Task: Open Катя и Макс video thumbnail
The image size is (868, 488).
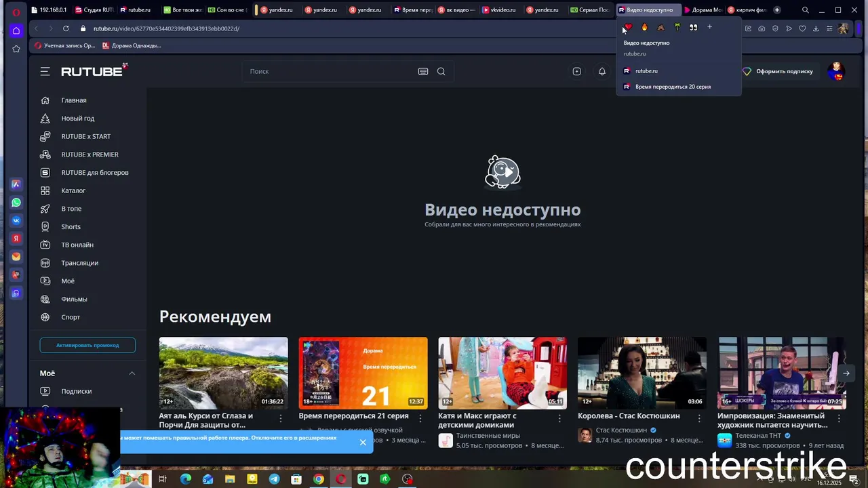Action: 502,373
